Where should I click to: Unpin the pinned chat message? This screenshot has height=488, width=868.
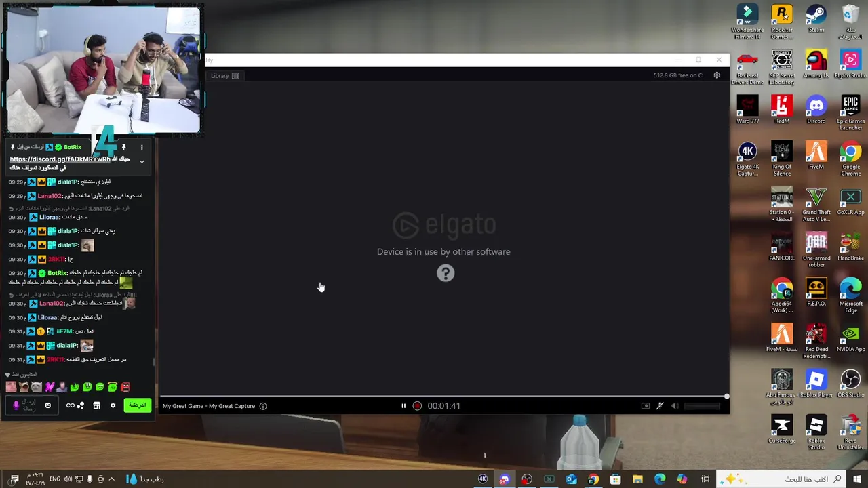pos(123,147)
